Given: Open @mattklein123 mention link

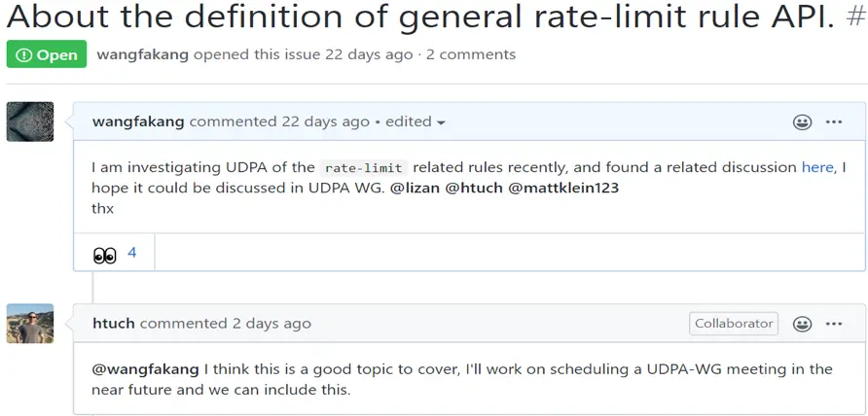Looking at the screenshot, I should [563, 188].
